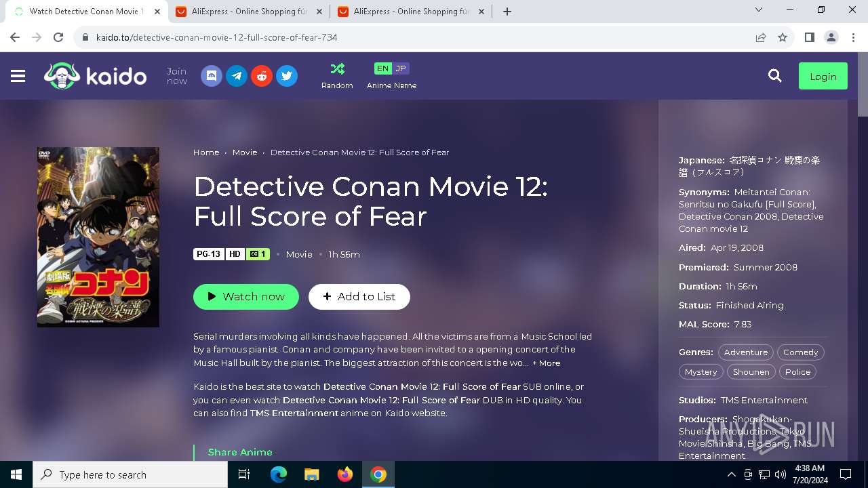Click the PG-13 rating badge

coord(208,254)
